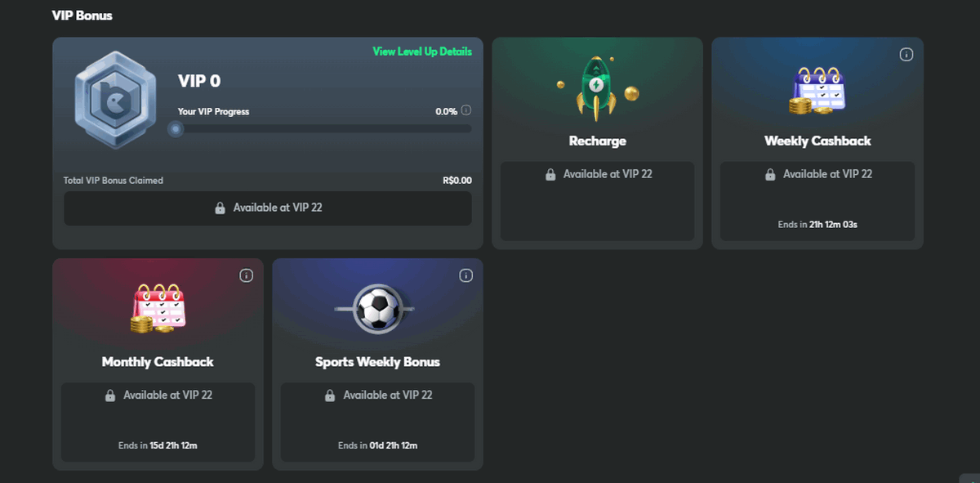Click the Sports Weekly Bonus card title
Image resolution: width=980 pixels, height=483 pixels.
(x=377, y=361)
